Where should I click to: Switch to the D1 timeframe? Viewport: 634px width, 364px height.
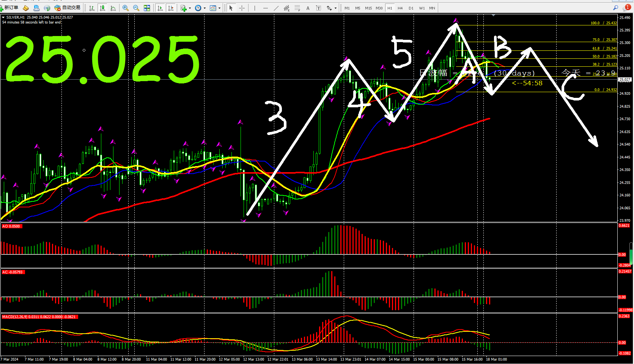411,8
